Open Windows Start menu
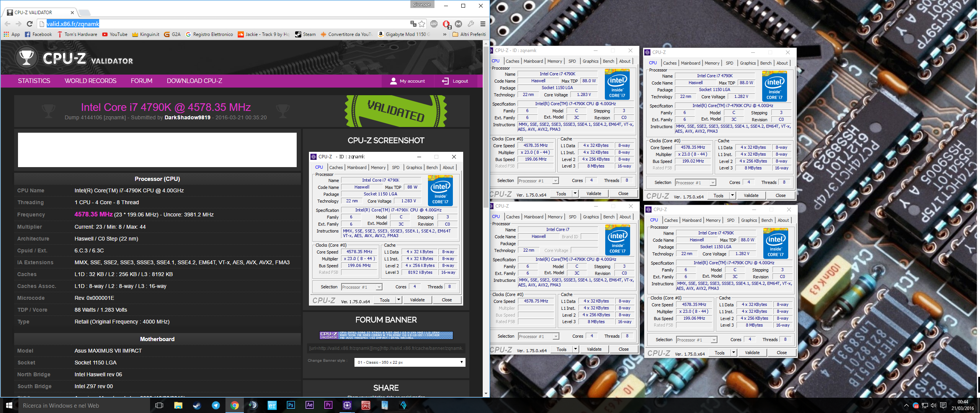This screenshot has height=413, width=980. coord(9,405)
